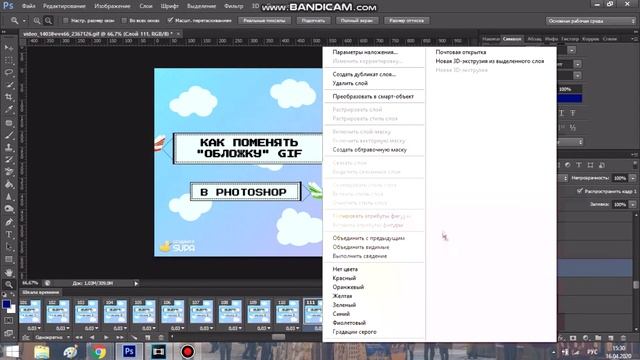Image resolution: width=640 pixels, height=360 pixels.
Task: Select the Quick Selection tool
Action: click(x=9, y=85)
